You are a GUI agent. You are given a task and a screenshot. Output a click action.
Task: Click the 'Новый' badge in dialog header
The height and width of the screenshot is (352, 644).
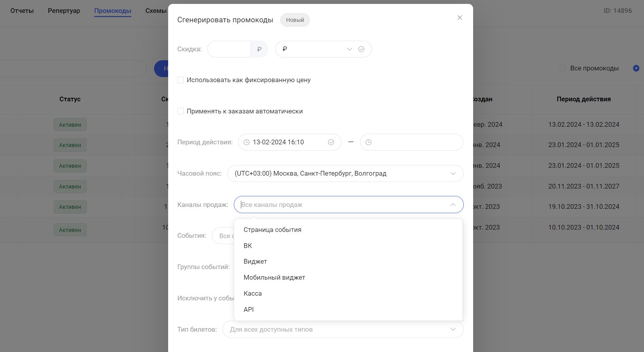[x=295, y=20]
